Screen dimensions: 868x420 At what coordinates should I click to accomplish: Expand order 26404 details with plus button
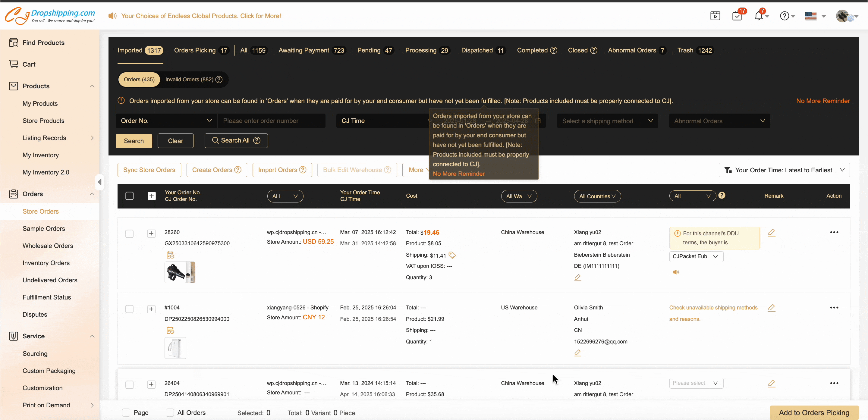[x=152, y=384]
